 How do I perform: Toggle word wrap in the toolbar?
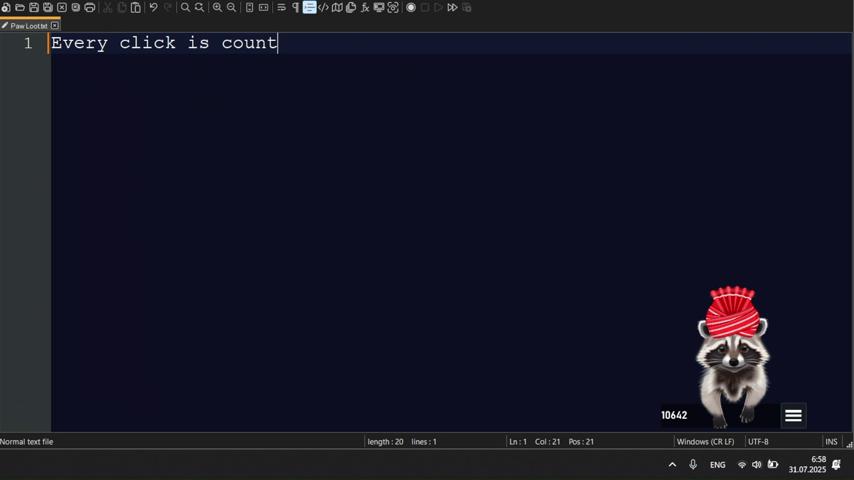(x=281, y=7)
